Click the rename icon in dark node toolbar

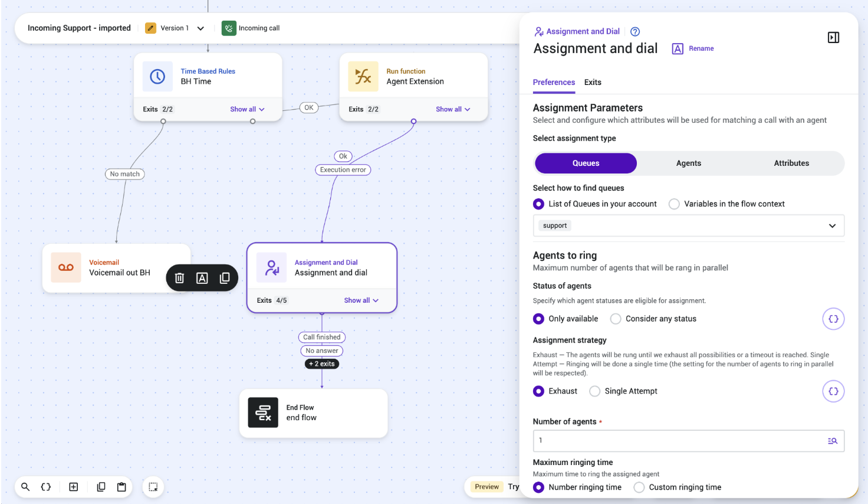(202, 278)
